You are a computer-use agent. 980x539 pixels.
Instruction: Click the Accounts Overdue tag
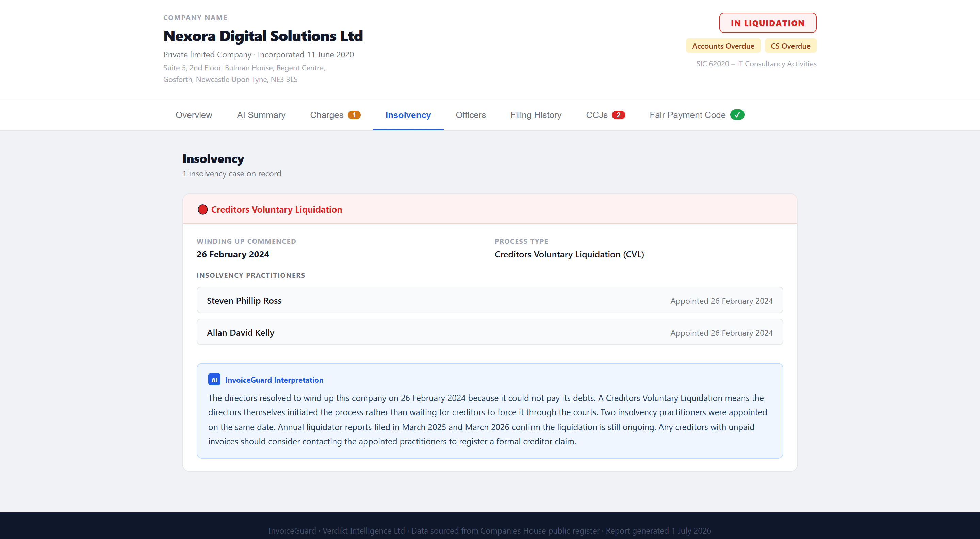coord(723,46)
